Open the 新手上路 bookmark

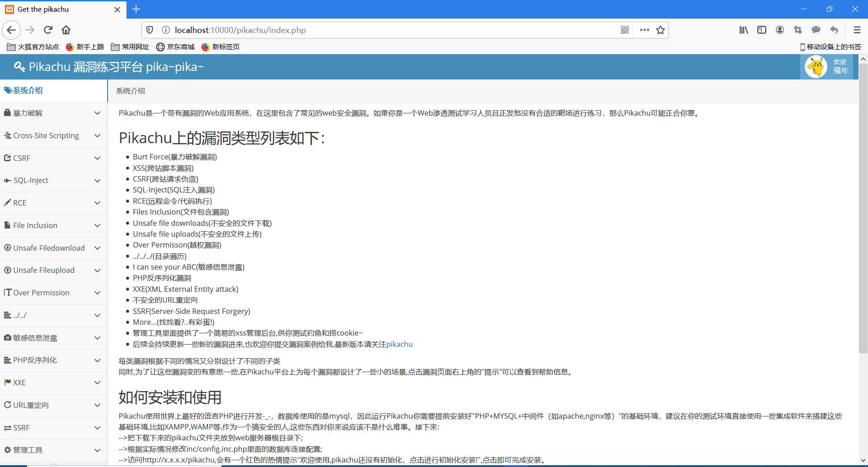pyautogui.click(x=85, y=47)
